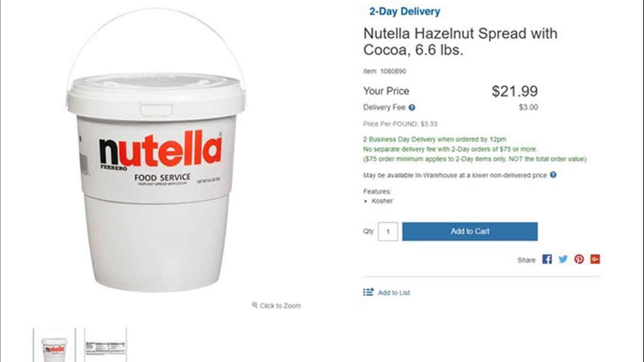Viewport: 644px width, 362px height.
Task: Share the product on Google+
Action: (x=595, y=259)
